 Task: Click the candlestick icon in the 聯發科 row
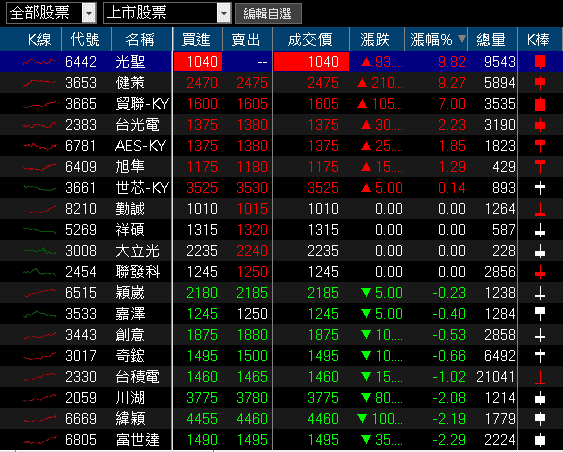coord(540,272)
